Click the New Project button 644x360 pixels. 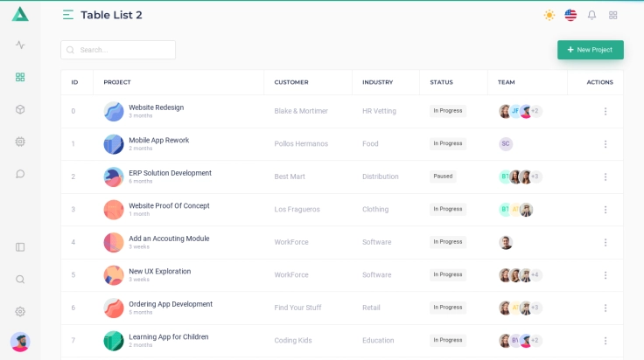coord(591,50)
